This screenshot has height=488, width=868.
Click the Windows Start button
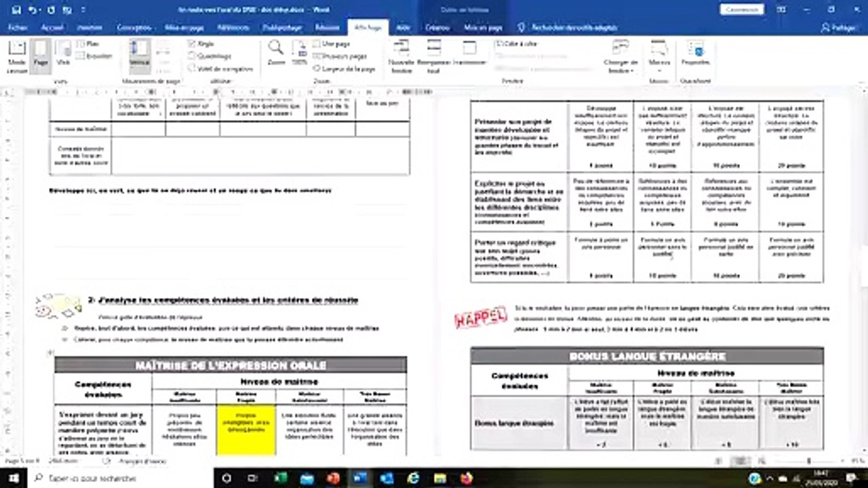[14, 478]
